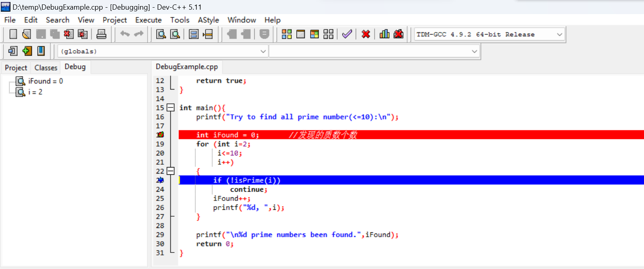
Task: Open Find via first magnifier icon
Action: (x=161, y=34)
